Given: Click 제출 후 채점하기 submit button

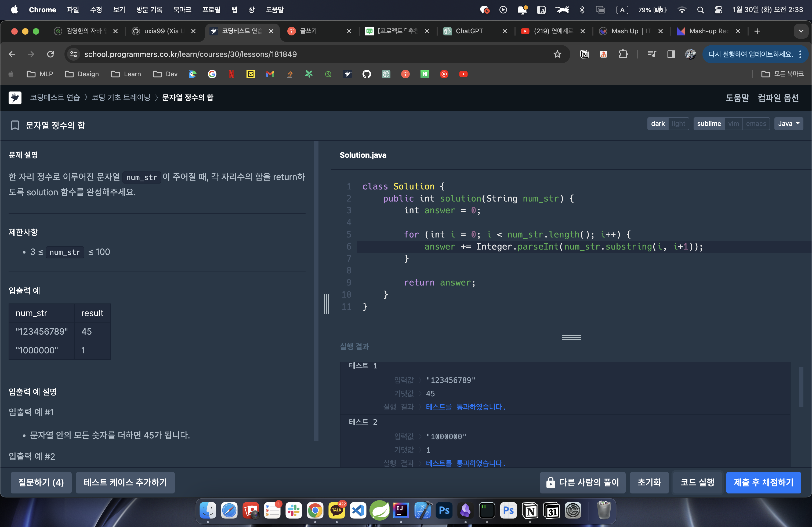Looking at the screenshot, I should click(x=763, y=482).
